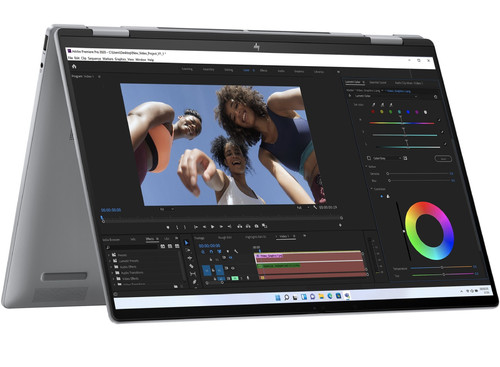Reset the Lumetri Color effect icon
500x367 pixels.
(435, 97)
